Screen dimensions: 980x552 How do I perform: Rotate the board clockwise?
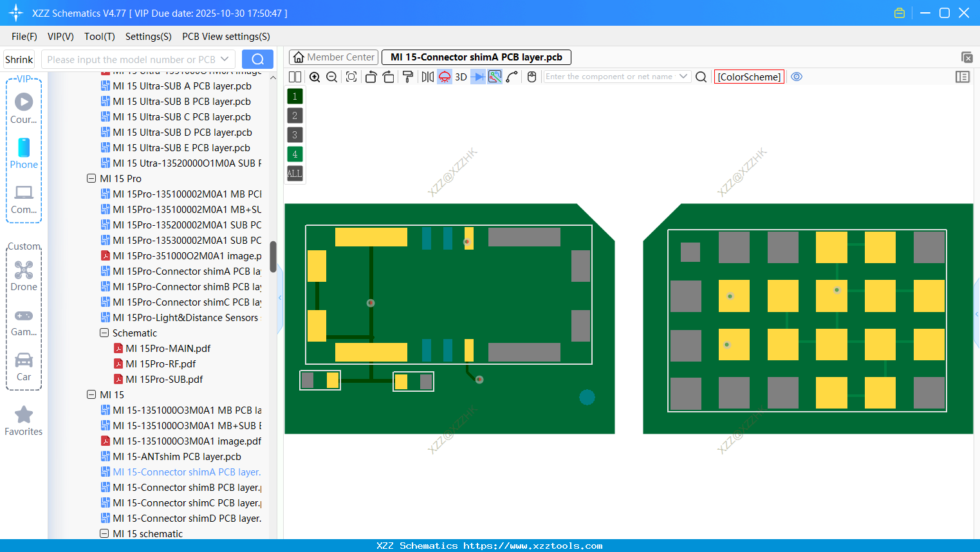[x=389, y=77]
